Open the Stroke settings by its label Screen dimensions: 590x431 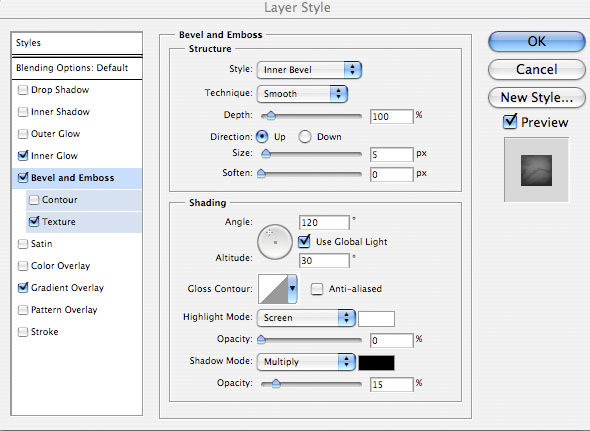coord(45,332)
